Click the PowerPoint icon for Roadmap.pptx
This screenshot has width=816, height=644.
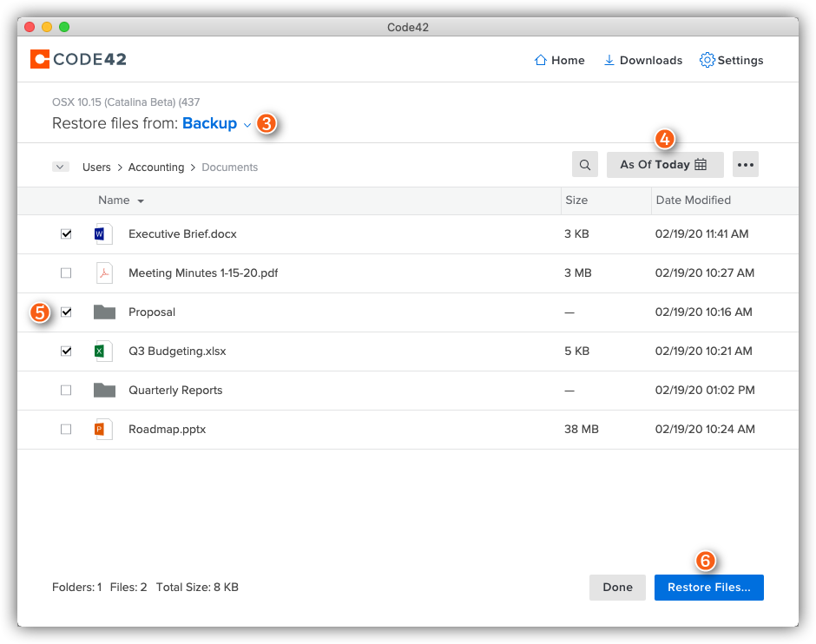103,429
